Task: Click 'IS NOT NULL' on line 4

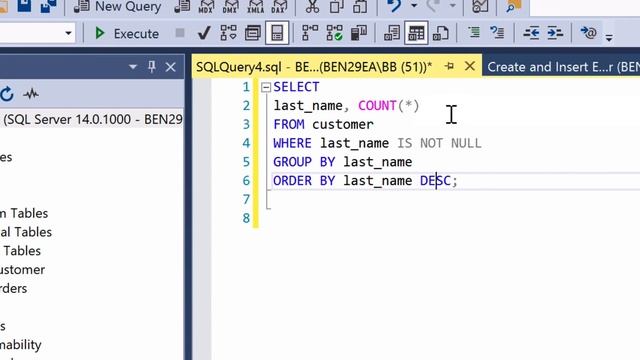Action: [440, 143]
